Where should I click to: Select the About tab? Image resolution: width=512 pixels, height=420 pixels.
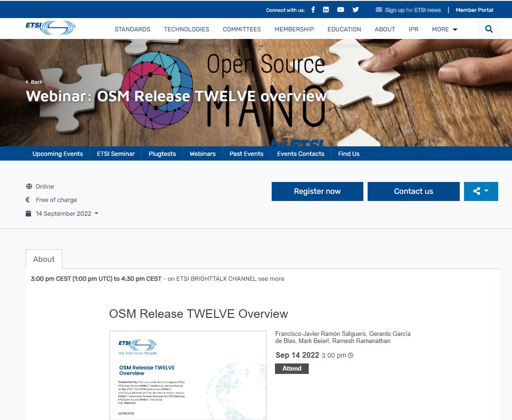(x=44, y=259)
